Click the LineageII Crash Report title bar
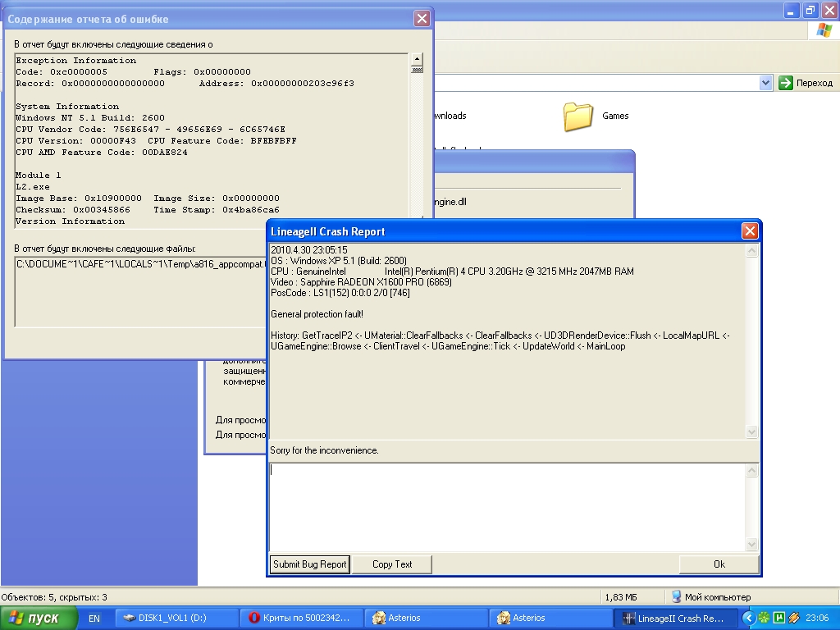The width and height of the screenshot is (840, 630). pyautogui.click(x=504, y=231)
